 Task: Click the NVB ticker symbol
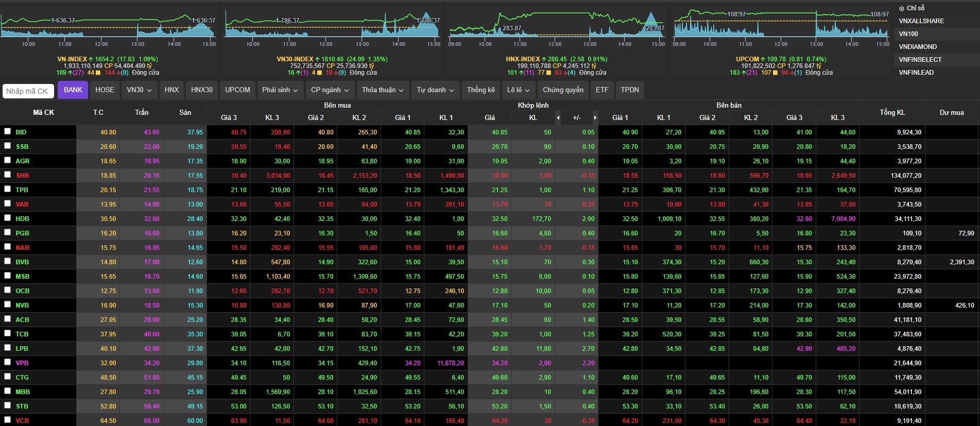[x=22, y=305]
